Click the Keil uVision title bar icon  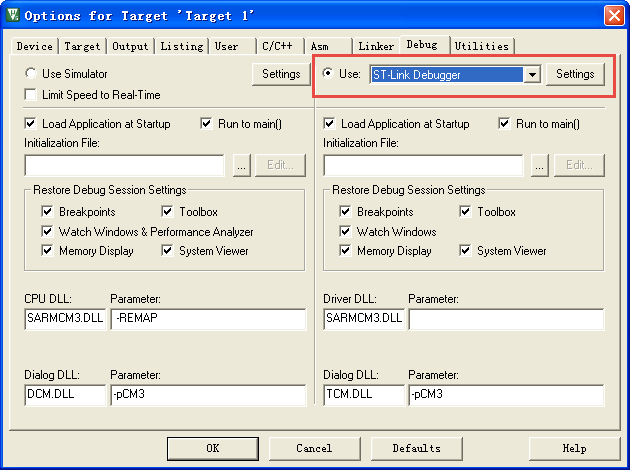(x=12, y=15)
